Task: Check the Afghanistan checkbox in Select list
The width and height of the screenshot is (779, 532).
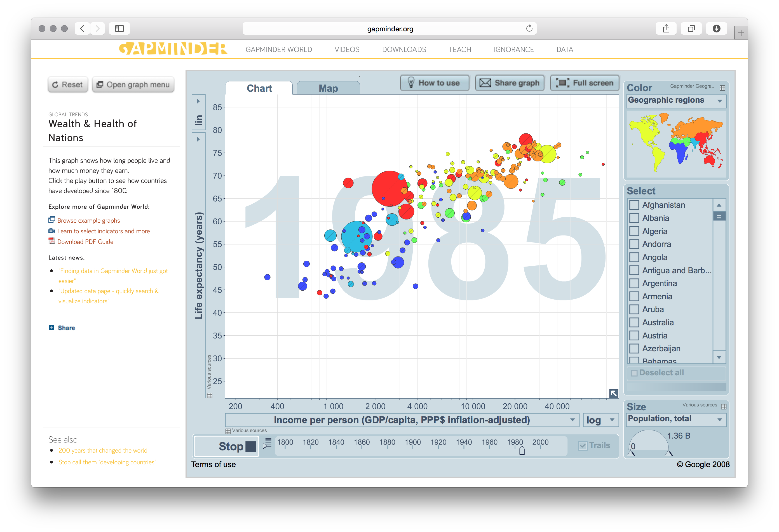Action: pyautogui.click(x=634, y=205)
